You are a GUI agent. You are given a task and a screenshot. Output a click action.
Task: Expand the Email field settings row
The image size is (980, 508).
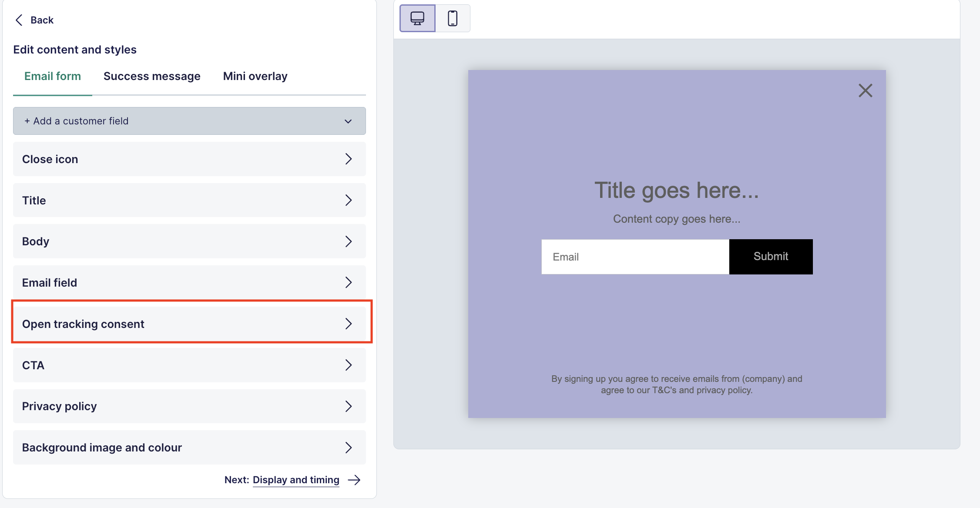tap(189, 283)
